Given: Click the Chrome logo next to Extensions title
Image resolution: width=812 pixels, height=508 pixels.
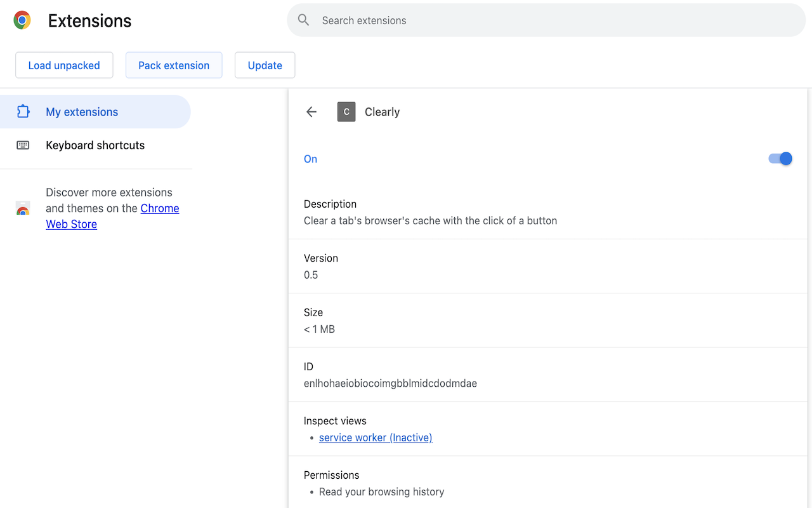Looking at the screenshot, I should 22,20.
